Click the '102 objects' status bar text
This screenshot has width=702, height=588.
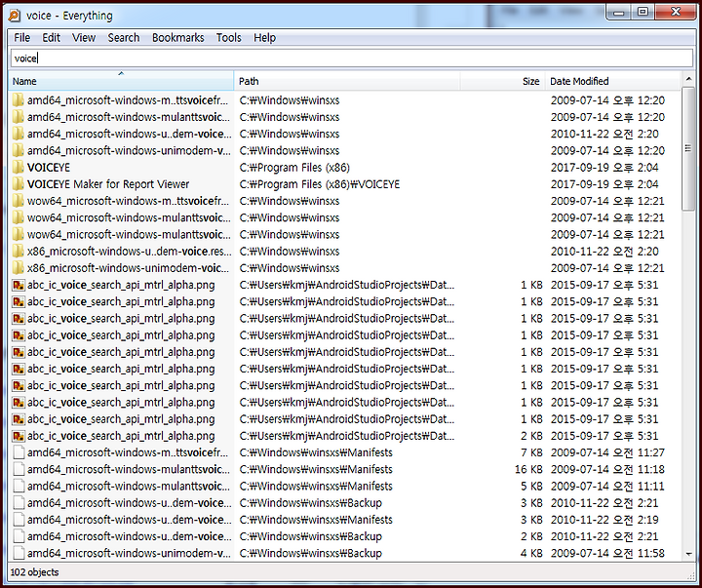tap(34, 572)
